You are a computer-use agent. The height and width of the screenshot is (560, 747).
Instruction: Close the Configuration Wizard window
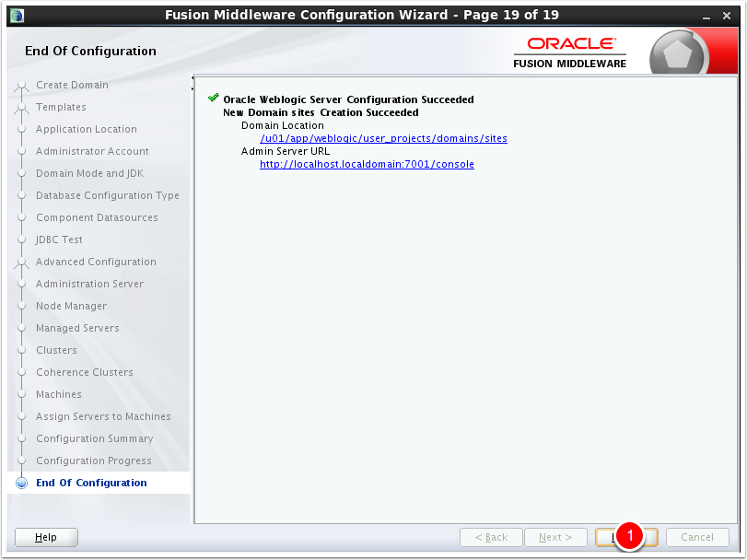(728, 15)
